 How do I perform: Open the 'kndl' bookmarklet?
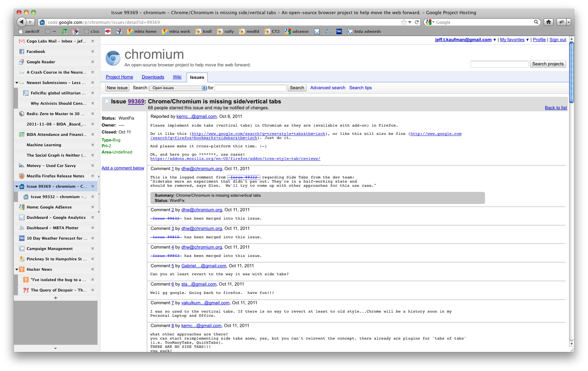pyautogui.click(x=204, y=31)
